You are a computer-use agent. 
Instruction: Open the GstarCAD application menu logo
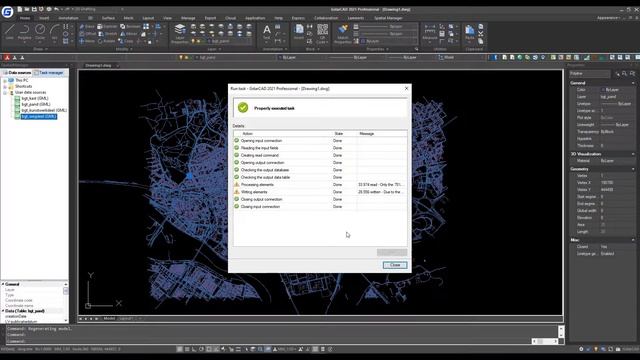(x=7, y=12)
